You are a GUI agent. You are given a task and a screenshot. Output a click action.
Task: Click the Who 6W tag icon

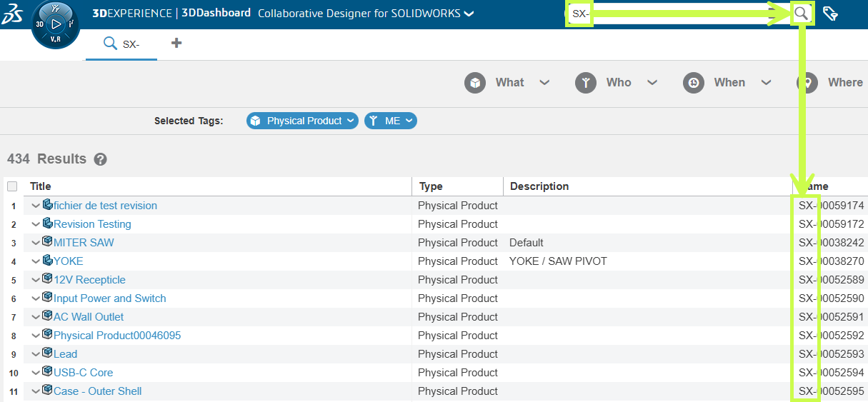tap(586, 83)
